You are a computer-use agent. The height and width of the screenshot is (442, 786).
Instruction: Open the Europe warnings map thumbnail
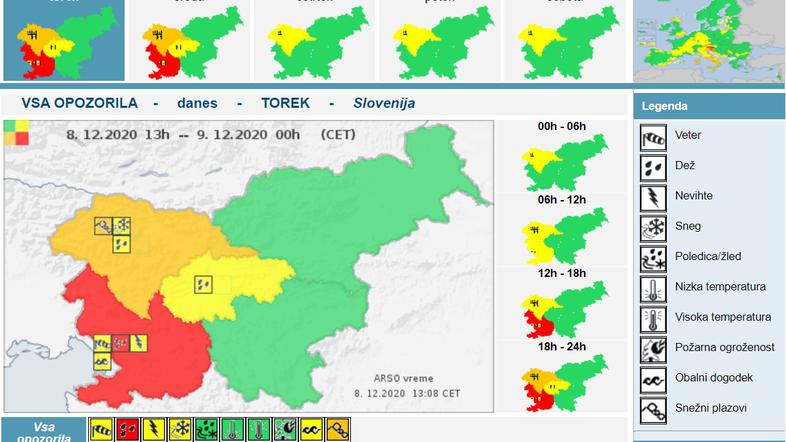[x=709, y=41]
